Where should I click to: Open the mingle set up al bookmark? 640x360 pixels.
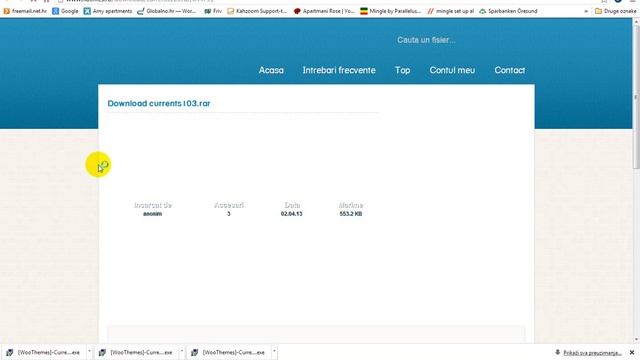[x=451, y=11]
